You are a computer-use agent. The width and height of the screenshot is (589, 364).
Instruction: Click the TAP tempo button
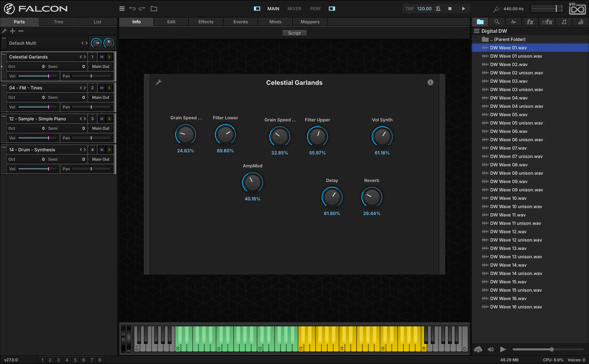(x=409, y=9)
